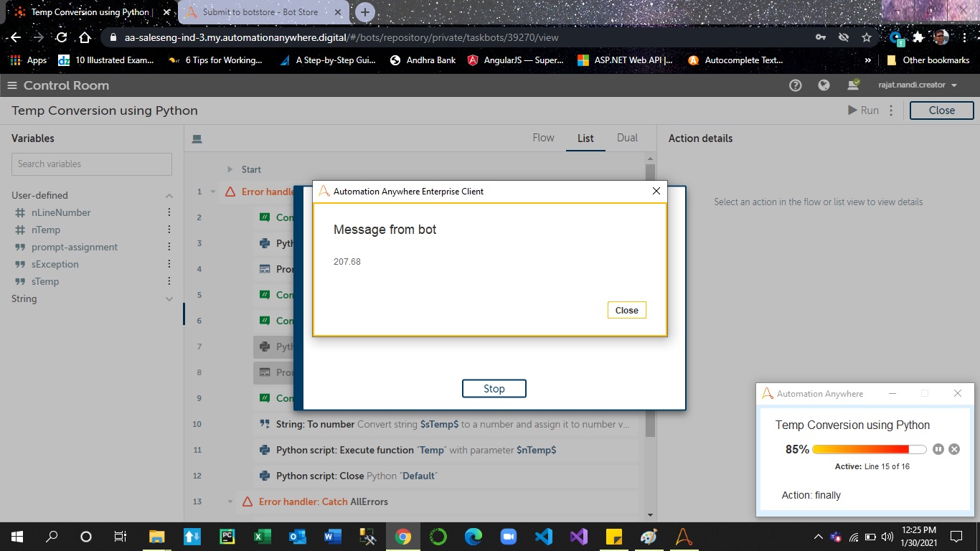Select the Python script: Execute function action
The width and height of the screenshot is (980, 551).
[x=446, y=450]
